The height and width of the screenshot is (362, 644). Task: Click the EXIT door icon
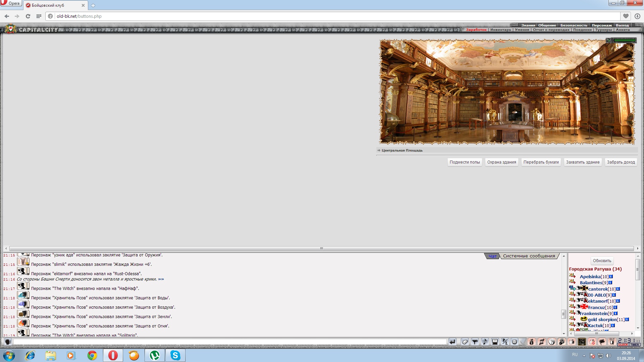click(612, 342)
